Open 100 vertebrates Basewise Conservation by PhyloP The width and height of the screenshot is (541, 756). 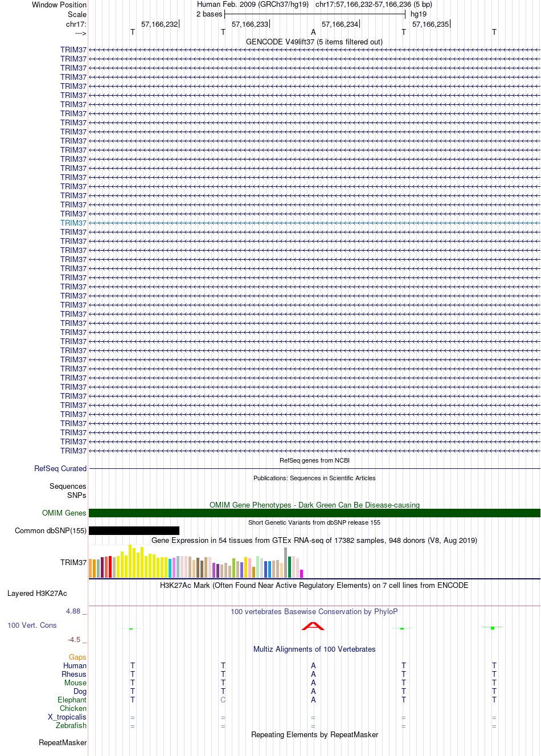click(x=314, y=611)
